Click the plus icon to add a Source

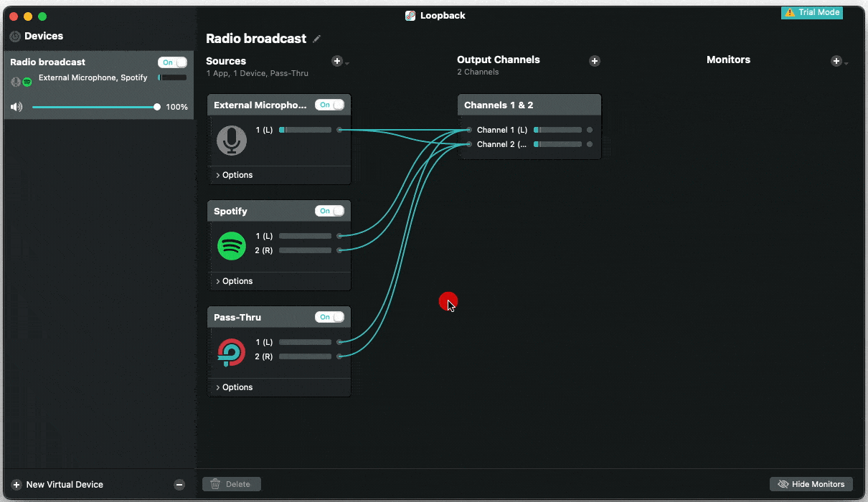(337, 61)
